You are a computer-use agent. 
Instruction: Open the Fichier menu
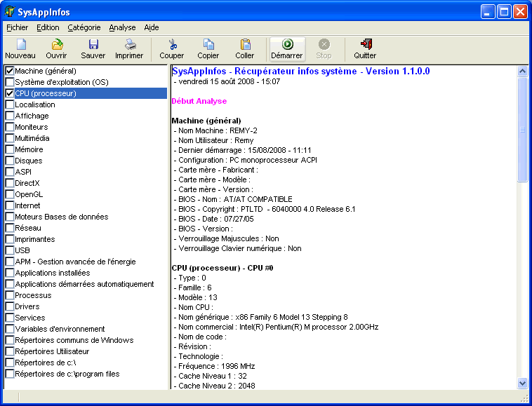[17, 27]
